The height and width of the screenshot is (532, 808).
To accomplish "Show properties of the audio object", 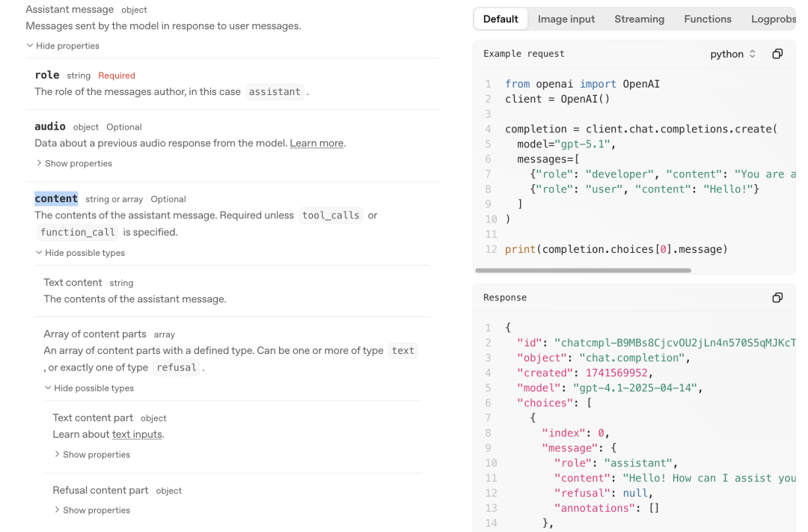I will (73, 163).
